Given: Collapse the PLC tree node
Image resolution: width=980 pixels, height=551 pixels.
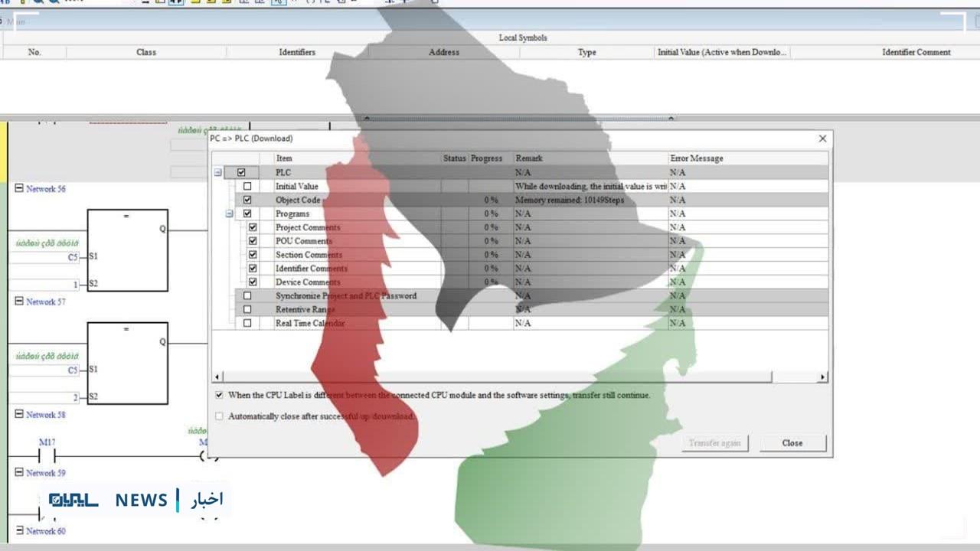Looking at the screenshot, I should [218, 173].
